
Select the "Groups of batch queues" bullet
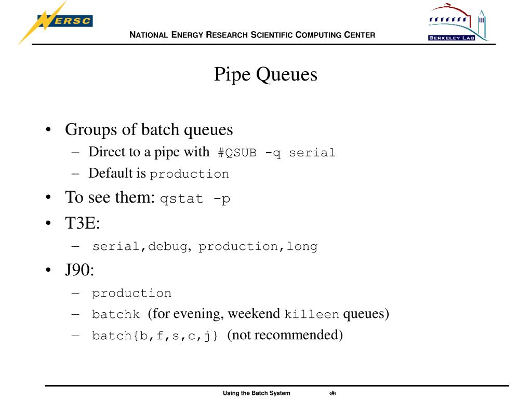149,130
